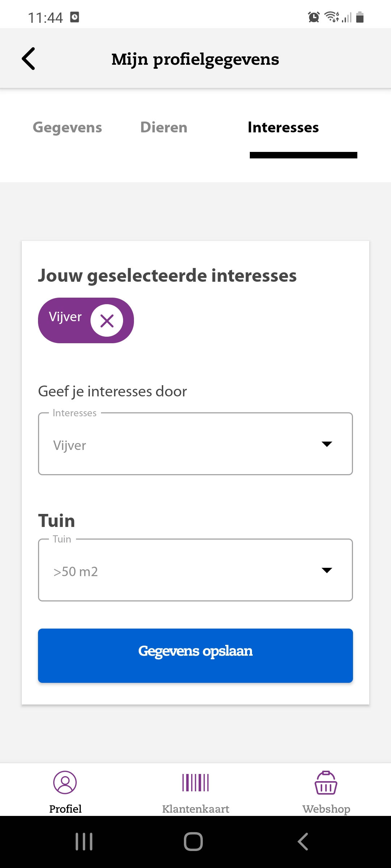Image resolution: width=391 pixels, height=868 pixels.
Task: Open the Profiel section
Action: click(65, 792)
